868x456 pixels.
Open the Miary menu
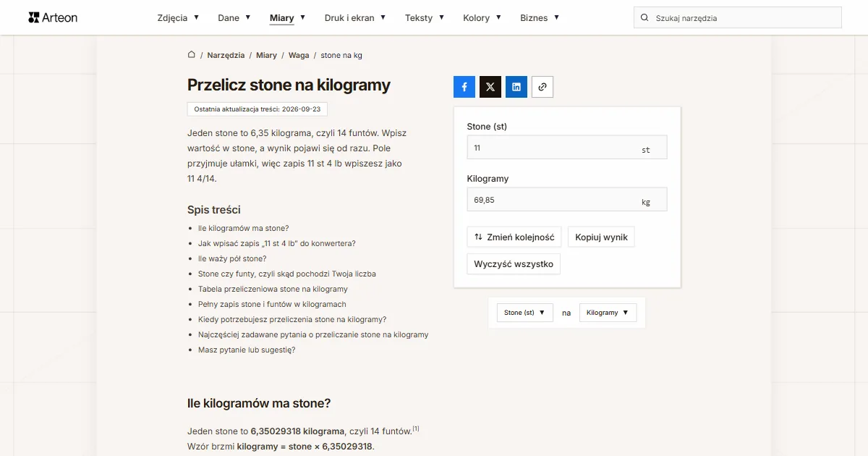287,18
